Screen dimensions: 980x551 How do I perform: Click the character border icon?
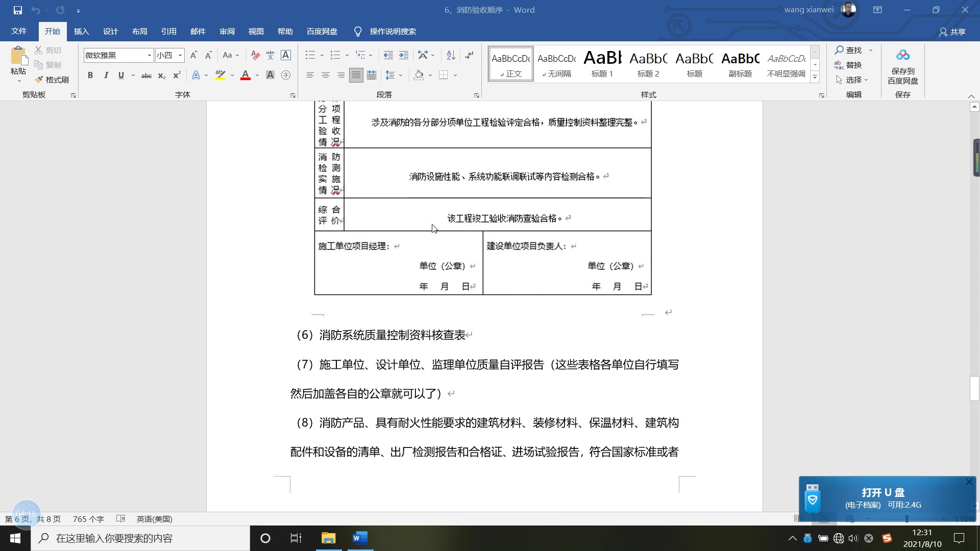click(x=286, y=55)
